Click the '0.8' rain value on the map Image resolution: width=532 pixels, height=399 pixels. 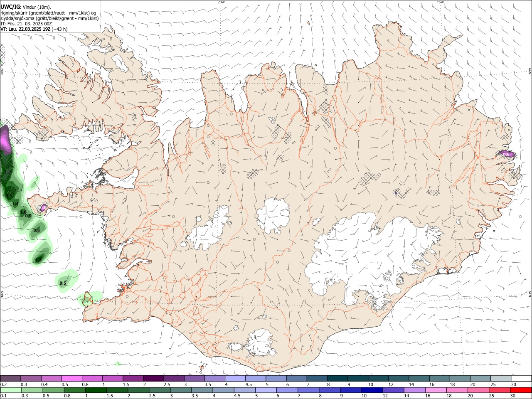click(37, 231)
